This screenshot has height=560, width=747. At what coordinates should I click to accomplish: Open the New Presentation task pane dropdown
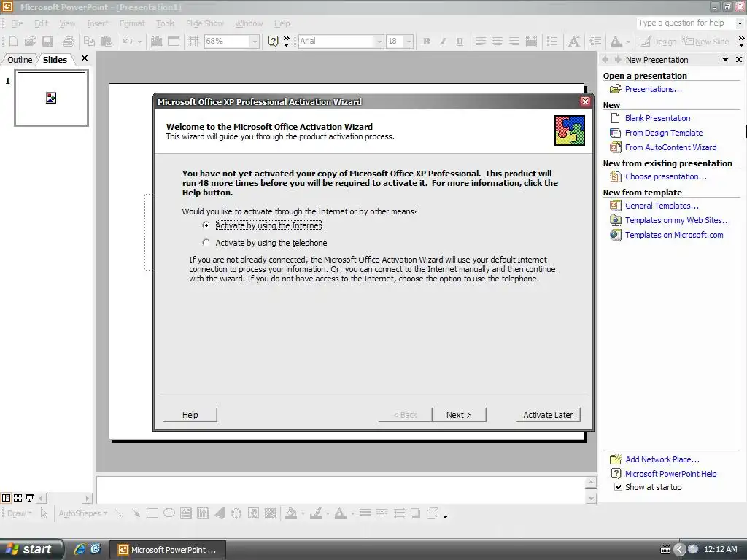click(x=725, y=60)
